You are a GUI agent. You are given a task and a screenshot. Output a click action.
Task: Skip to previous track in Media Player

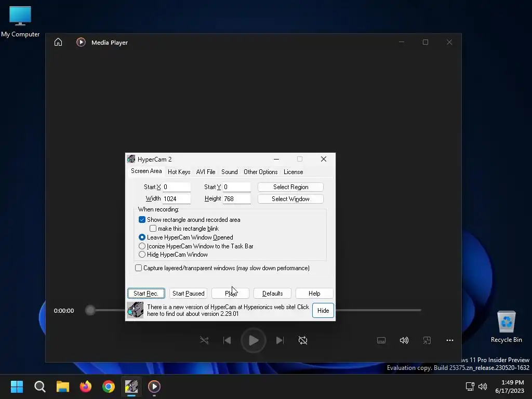pyautogui.click(x=227, y=340)
